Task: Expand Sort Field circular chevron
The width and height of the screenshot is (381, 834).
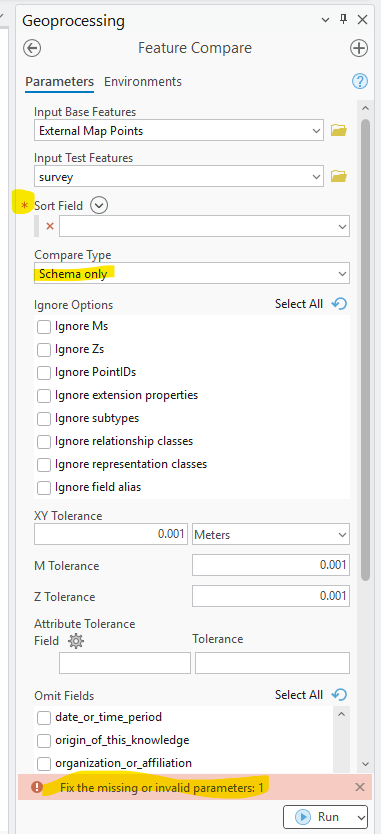Action: click(x=100, y=205)
